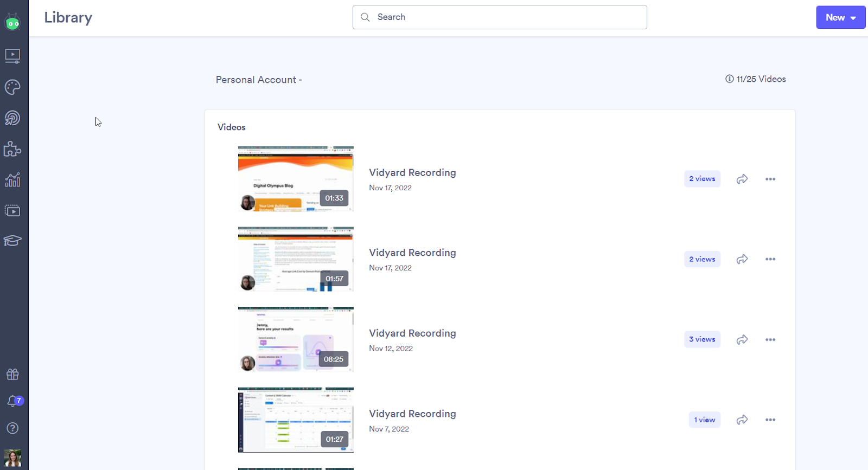Click the Nov 12, 2022 date text
The height and width of the screenshot is (470, 868).
tap(391, 349)
